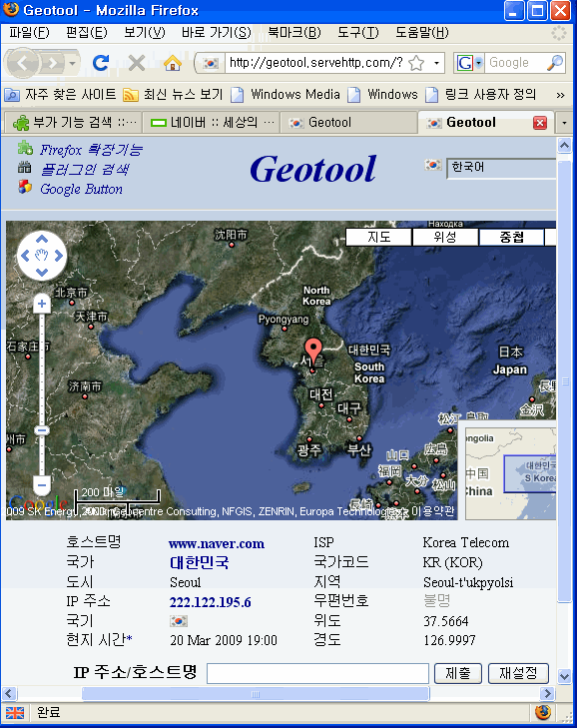Image resolution: width=577 pixels, height=728 pixels.
Task: Click the Firefox icon in status bar
Action: (x=542, y=712)
